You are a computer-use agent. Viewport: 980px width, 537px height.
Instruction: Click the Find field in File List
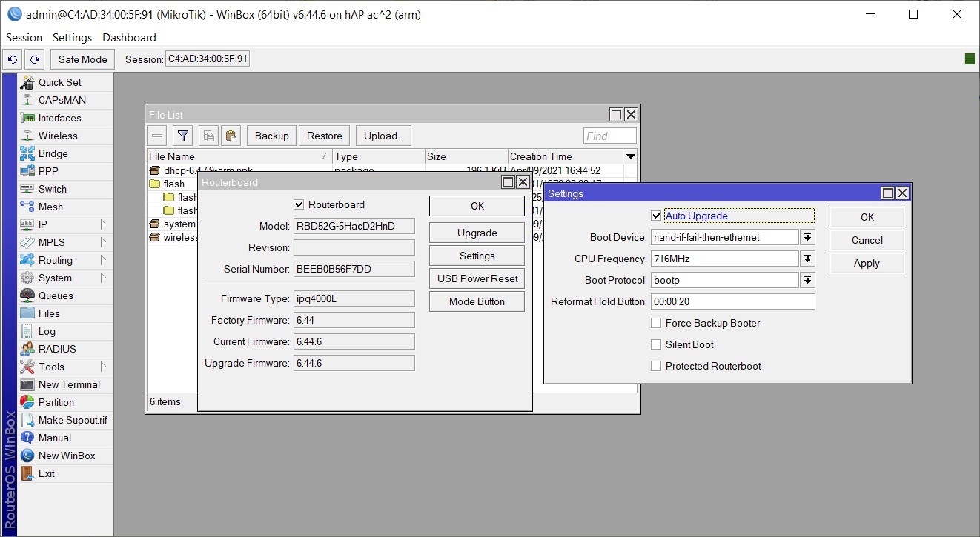[610, 136]
